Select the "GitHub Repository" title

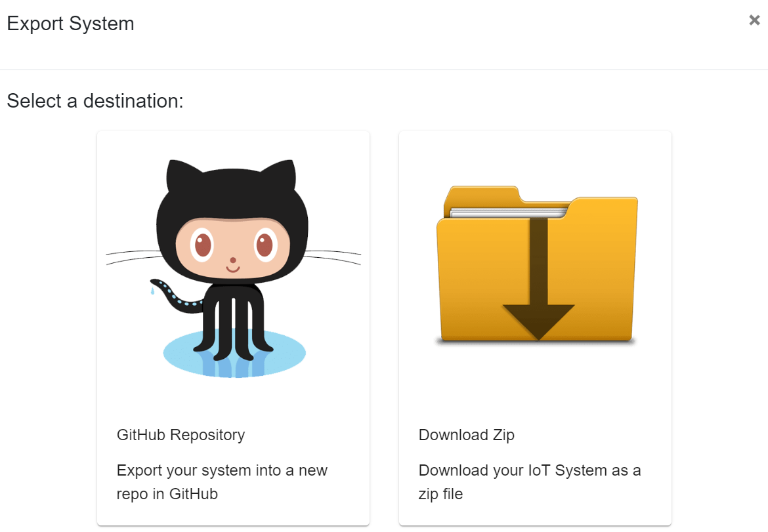coord(181,435)
